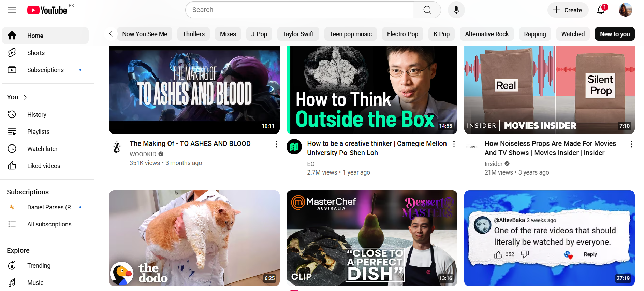The height and width of the screenshot is (291, 644).
Task: Open more options for creative thinker video
Action: coord(454,144)
